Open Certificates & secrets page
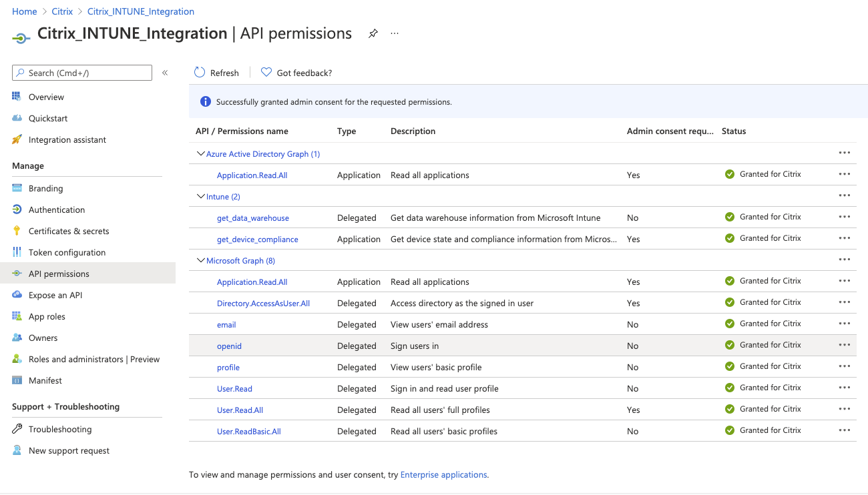 tap(69, 231)
